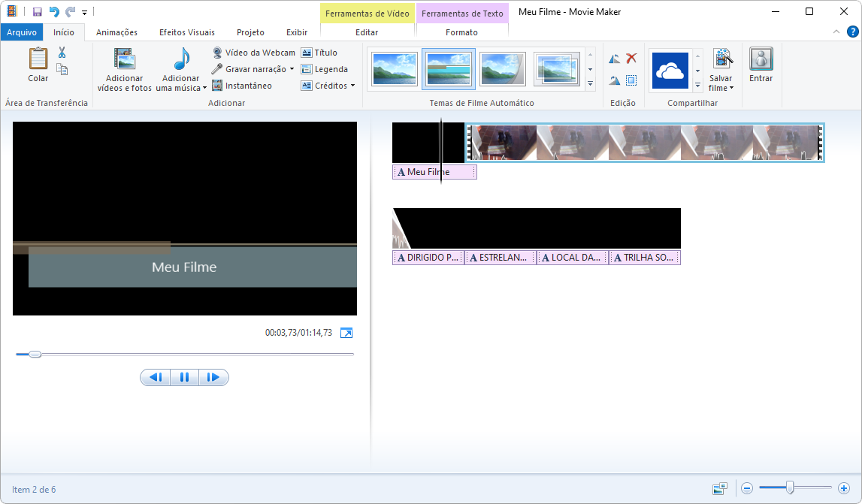Switch to the Animações tab
Screen dimensions: 862x504
tap(116, 32)
